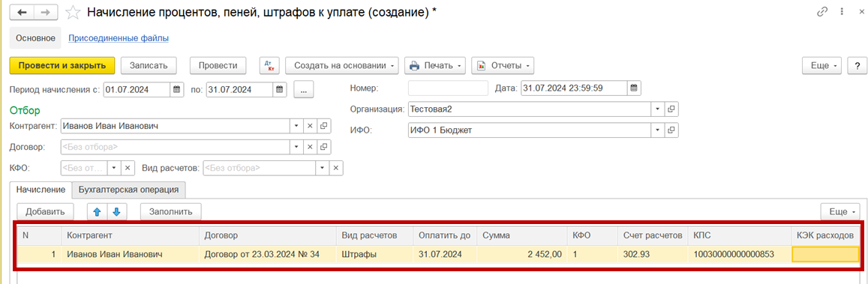Open the three-dot window menu

[x=842, y=12]
